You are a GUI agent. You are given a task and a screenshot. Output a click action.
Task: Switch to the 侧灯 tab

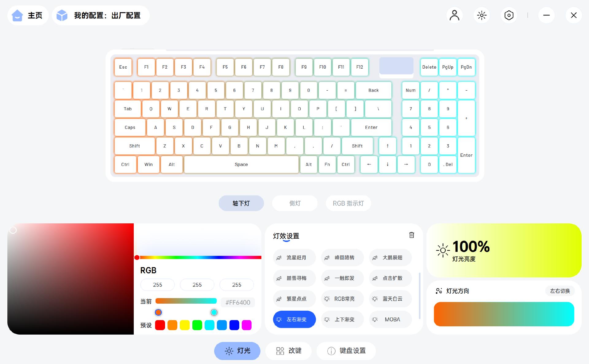click(294, 203)
